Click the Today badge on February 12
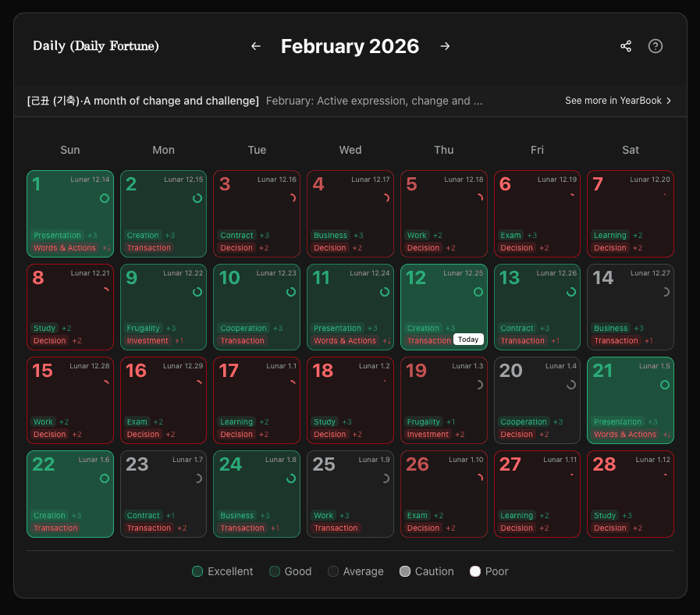Screen dimensions: 700x615 pyautogui.click(x=468, y=339)
